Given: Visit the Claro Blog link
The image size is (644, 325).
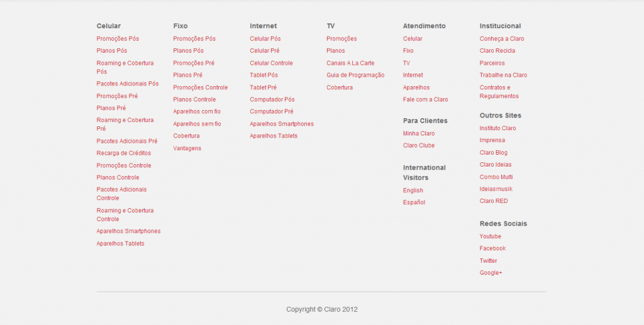Looking at the screenshot, I should tap(494, 153).
